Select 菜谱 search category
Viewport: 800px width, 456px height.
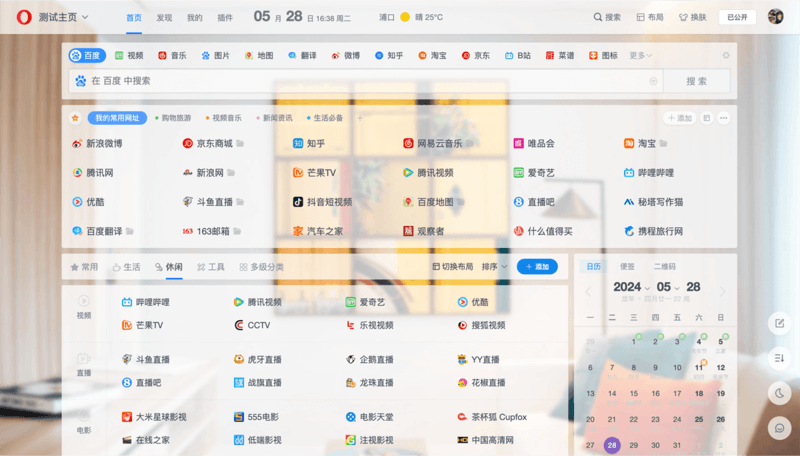[560, 56]
